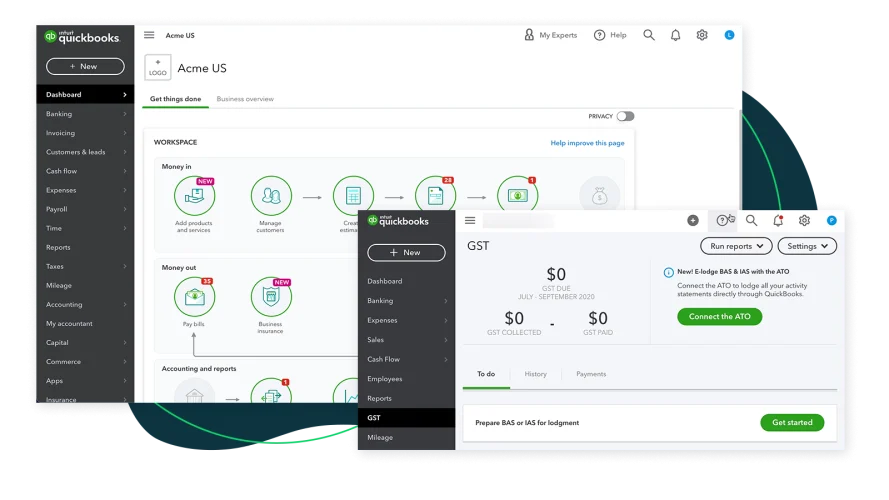Click the Get started button

[x=792, y=422]
